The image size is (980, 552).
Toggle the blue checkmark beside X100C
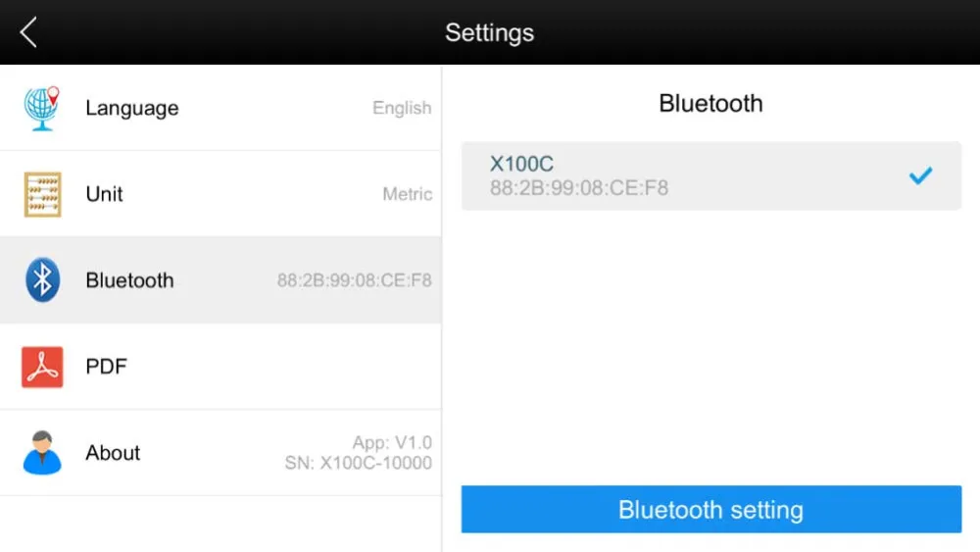tap(920, 176)
